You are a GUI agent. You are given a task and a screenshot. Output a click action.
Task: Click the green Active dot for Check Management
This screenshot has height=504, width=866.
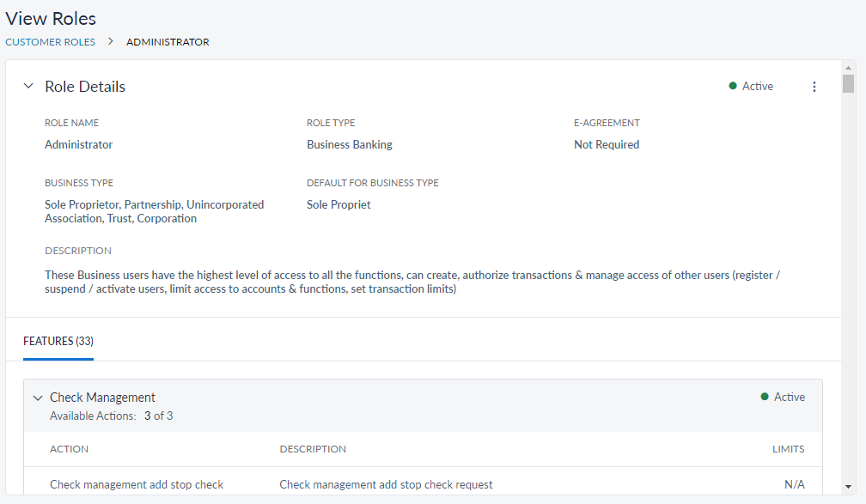click(x=765, y=397)
